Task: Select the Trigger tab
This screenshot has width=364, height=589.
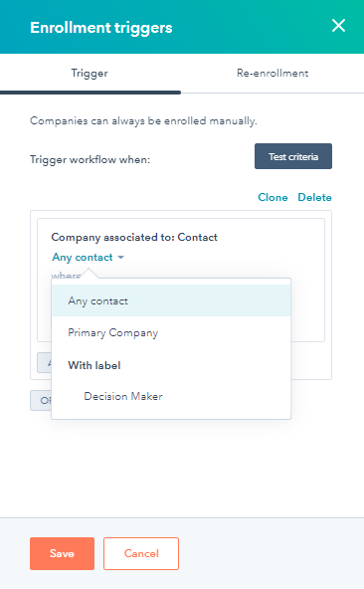Action: pos(90,74)
